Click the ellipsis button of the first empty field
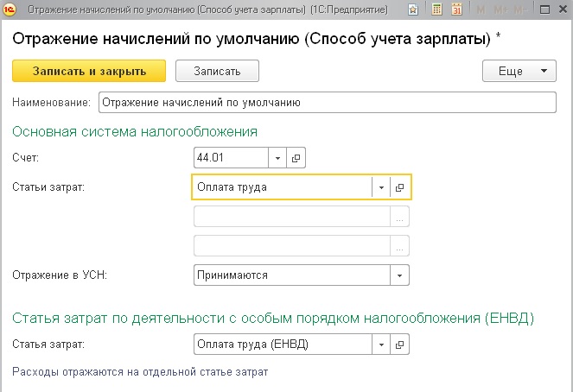Screen dimensions: 573x392 (x=400, y=217)
